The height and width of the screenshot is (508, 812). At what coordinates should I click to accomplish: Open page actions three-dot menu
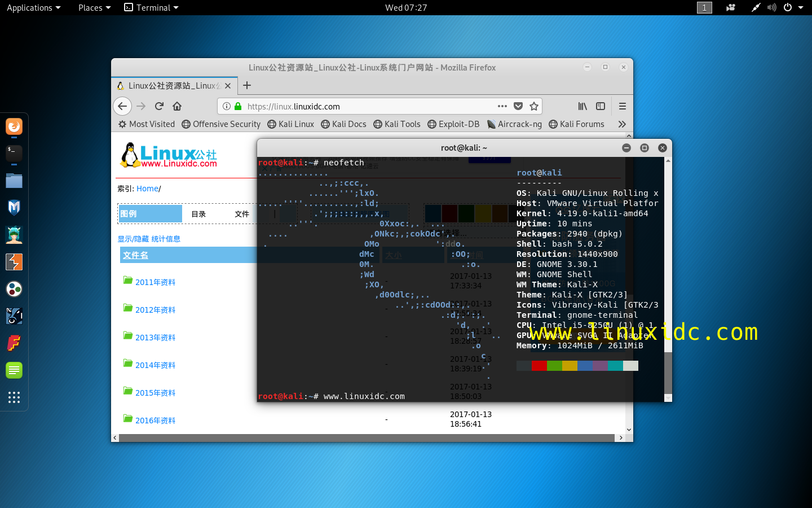point(502,106)
